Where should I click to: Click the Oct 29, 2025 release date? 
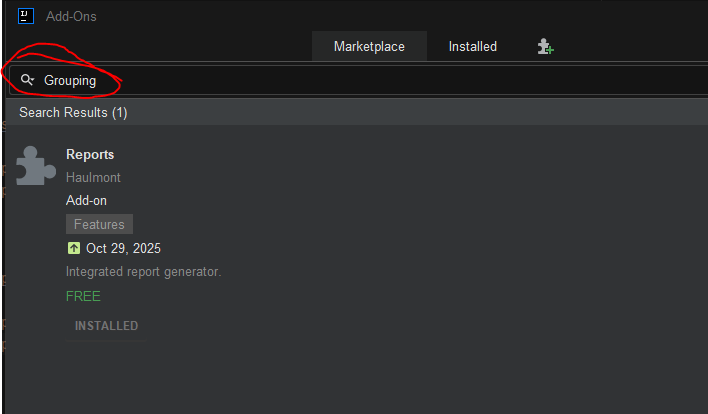pos(123,248)
